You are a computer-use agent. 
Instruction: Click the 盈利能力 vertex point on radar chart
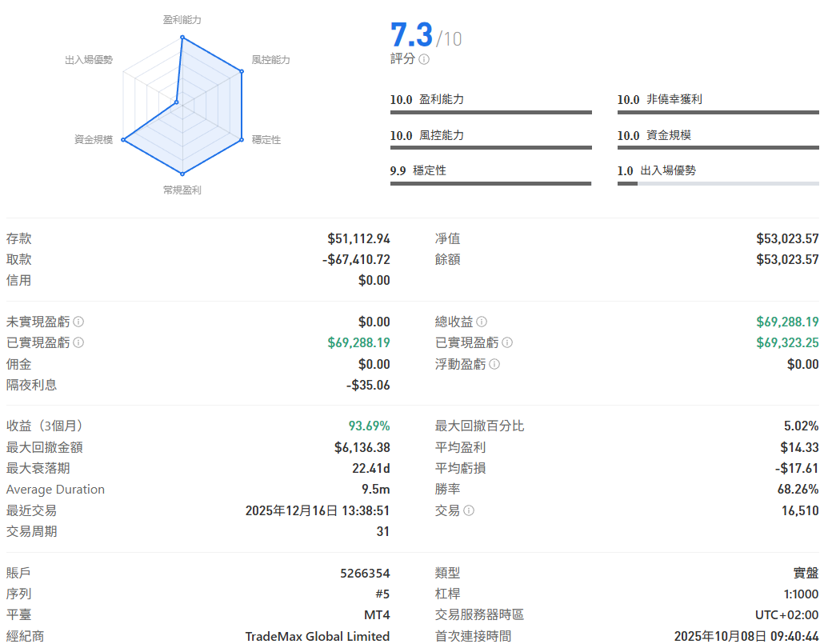[x=182, y=37]
